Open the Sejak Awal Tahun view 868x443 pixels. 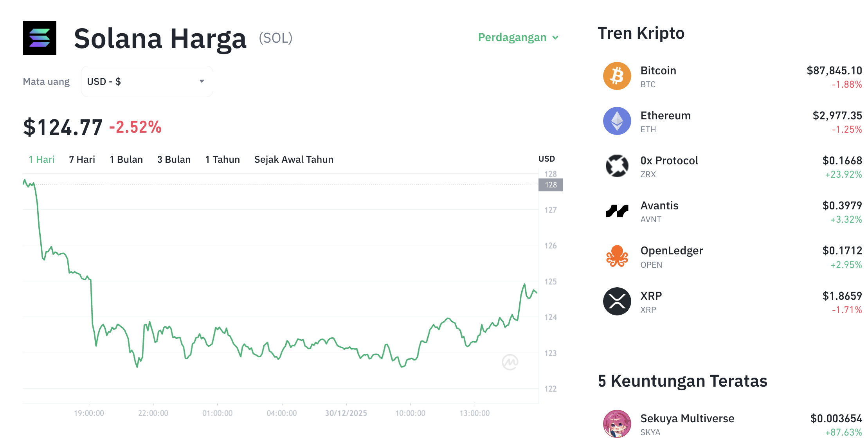[x=294, y=159]
